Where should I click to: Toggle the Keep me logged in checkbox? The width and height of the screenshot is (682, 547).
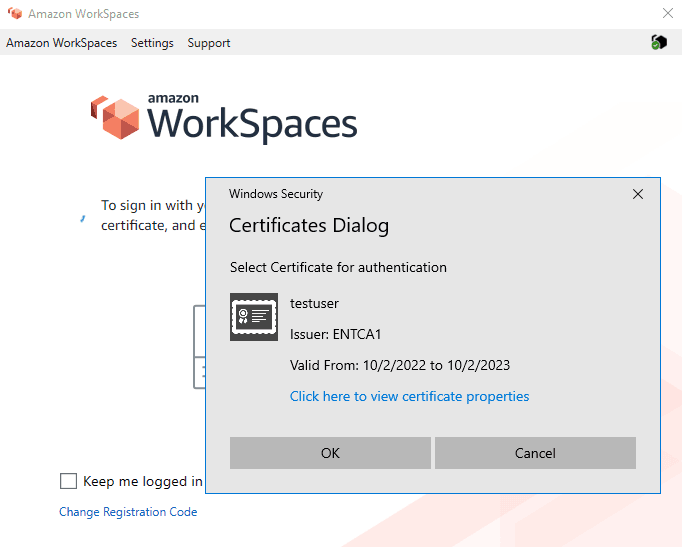(68, 481)
